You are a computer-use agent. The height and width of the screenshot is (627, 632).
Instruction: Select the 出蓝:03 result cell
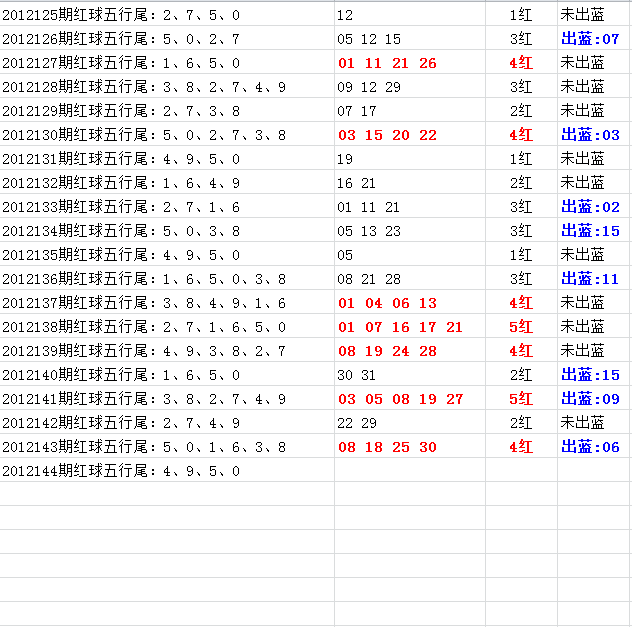coord(590,135)
